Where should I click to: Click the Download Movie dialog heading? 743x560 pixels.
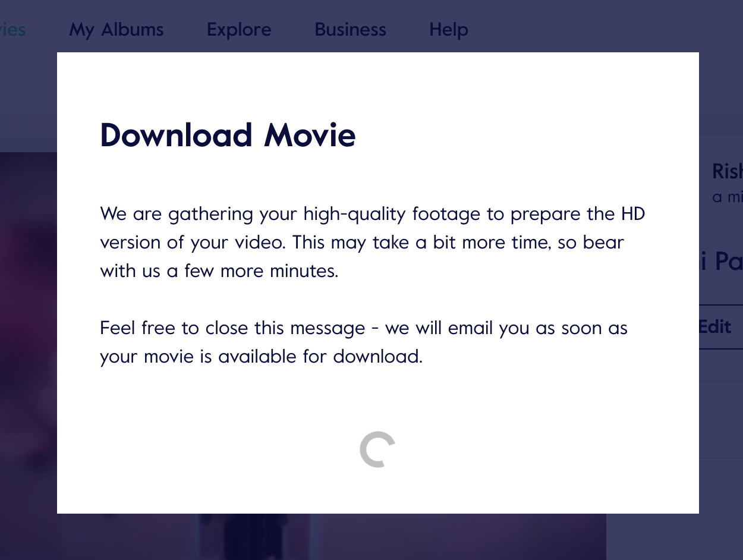point(228,135)
